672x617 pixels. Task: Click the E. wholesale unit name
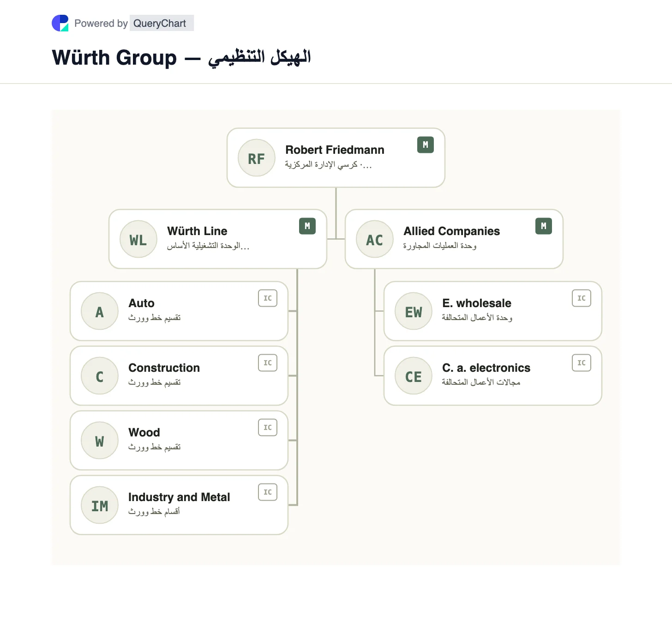(476, 303)
